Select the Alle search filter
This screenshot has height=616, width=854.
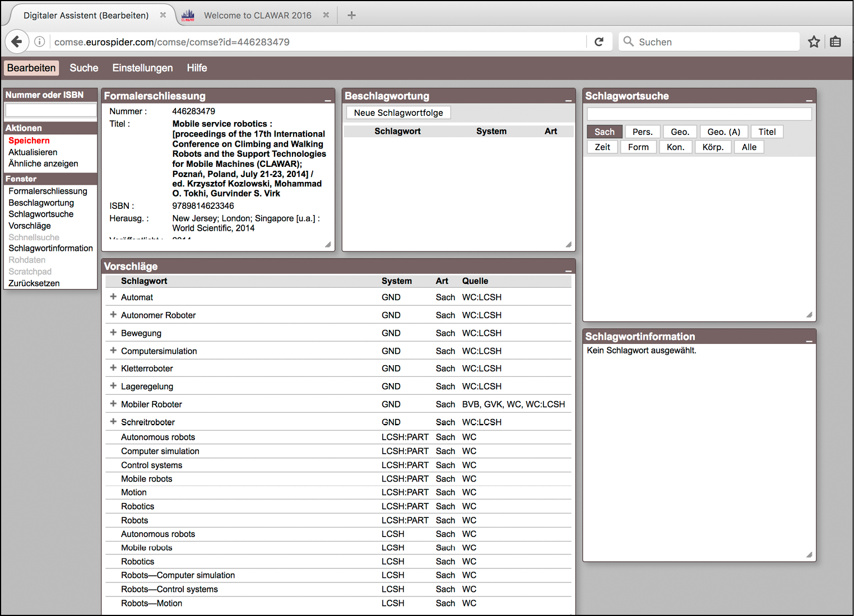749,147
